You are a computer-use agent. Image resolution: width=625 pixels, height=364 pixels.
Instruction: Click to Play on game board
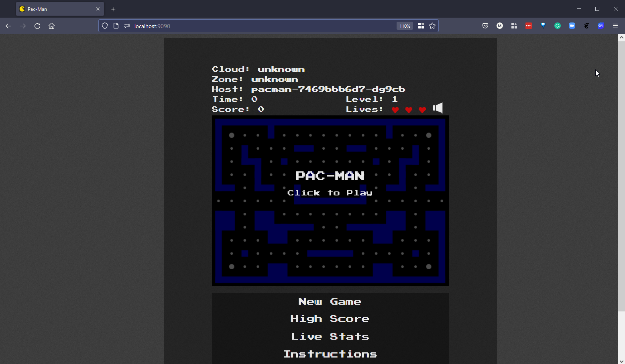pyautogui.click(x=330, y=193)
